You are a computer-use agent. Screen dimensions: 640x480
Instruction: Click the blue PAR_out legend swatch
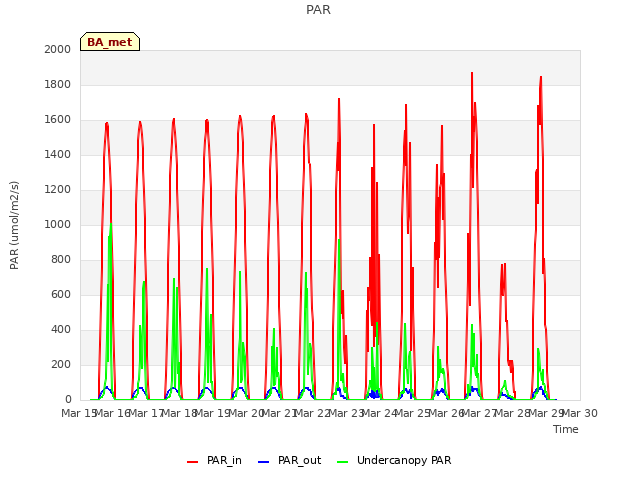tap(264, 462)
